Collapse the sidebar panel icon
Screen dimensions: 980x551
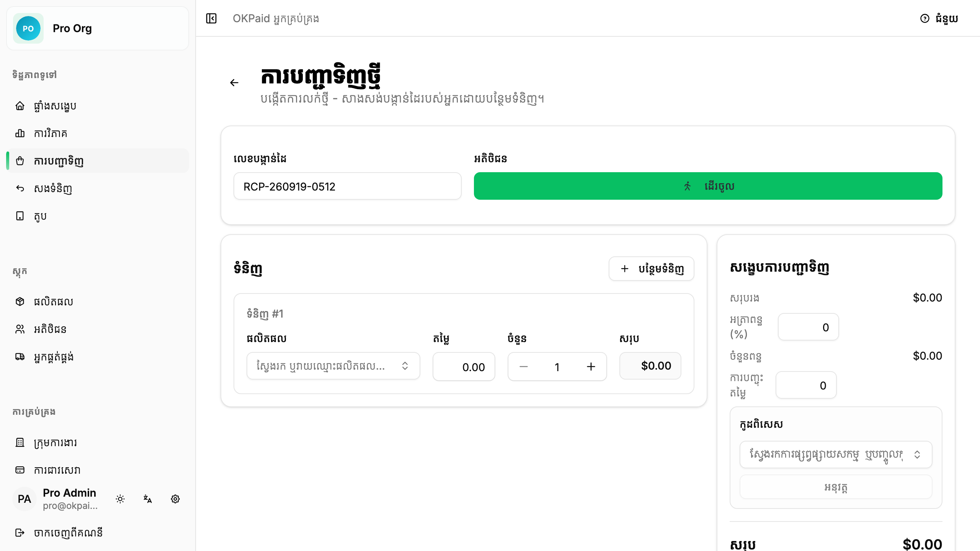point(211,18)
